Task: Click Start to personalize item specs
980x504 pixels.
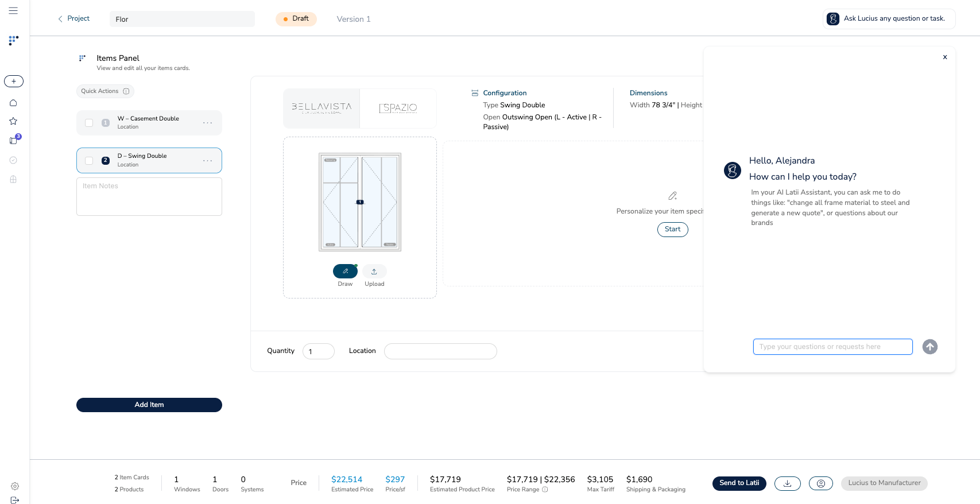Action: (x=672, y=230)
